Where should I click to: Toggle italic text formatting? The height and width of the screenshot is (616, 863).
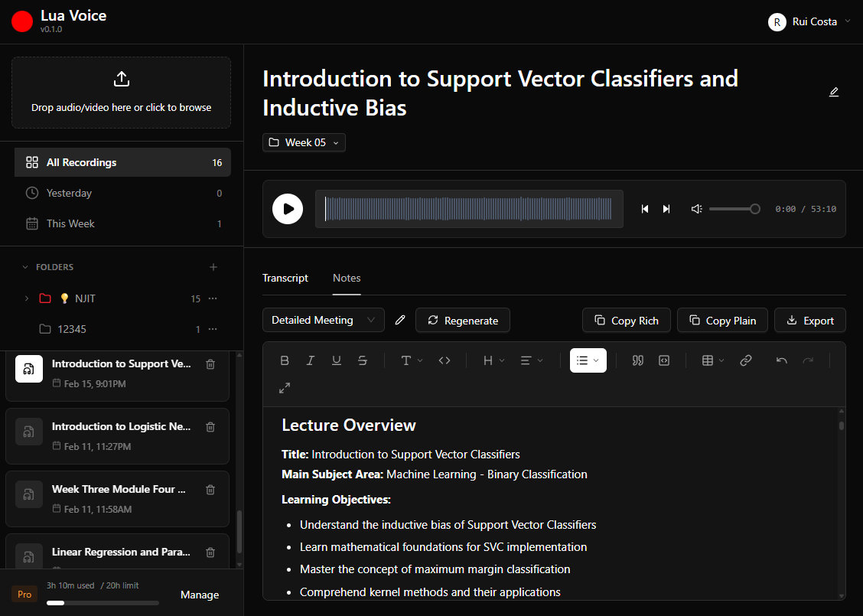tap(311, 360)
